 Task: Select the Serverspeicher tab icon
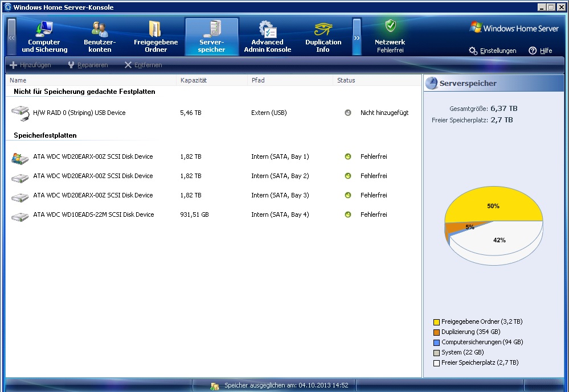point(212,28)
